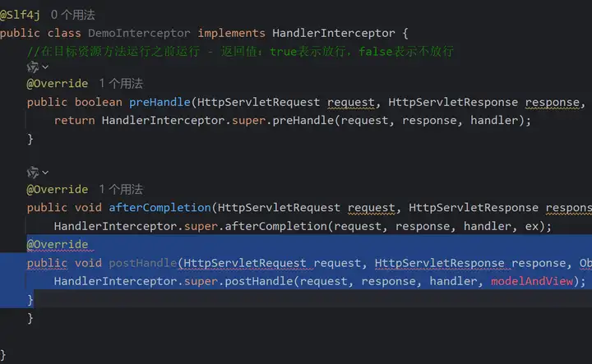Click the green Chinese comment line
Image resolution: width=592 pixels, height=364 pixels.
coord(240,51)
